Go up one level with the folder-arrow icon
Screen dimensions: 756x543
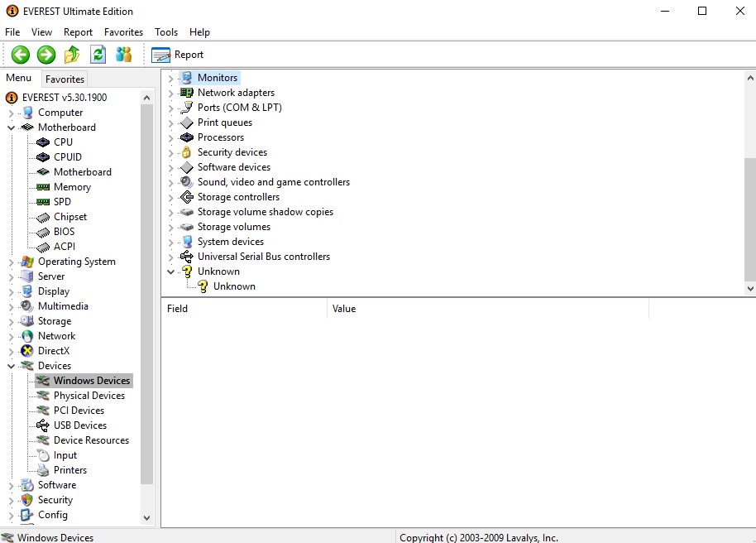coord(72,55)
